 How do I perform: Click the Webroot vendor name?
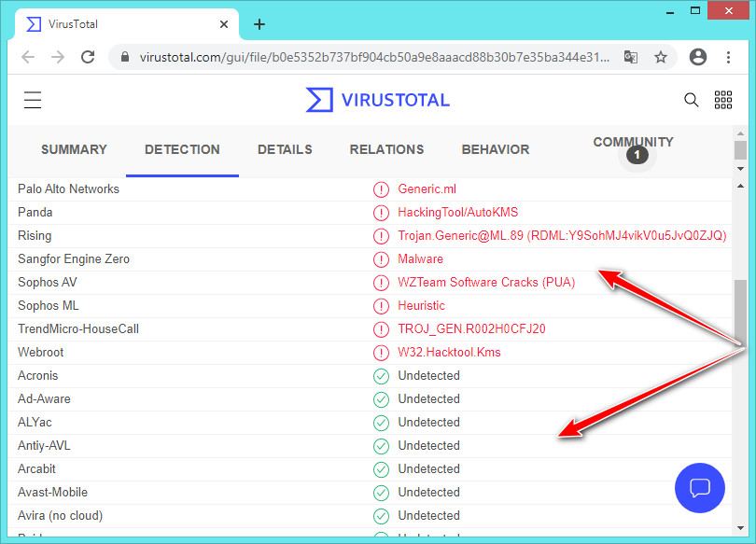tap(40, 352)
